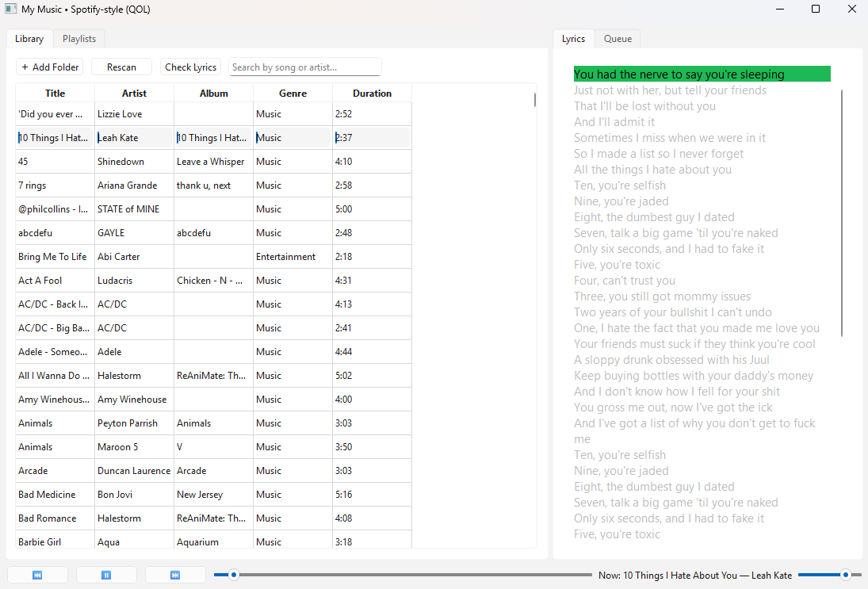Screen dimensions: 868x589
Task: Click artist cell 'Abi Carter'
Action: (134, 257)
